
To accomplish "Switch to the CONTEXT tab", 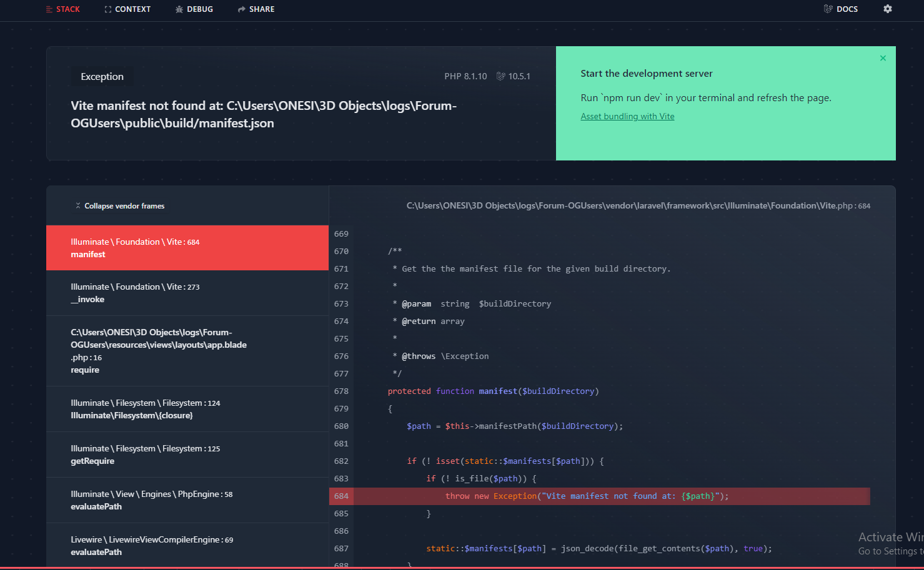I will tap(127, 9).
